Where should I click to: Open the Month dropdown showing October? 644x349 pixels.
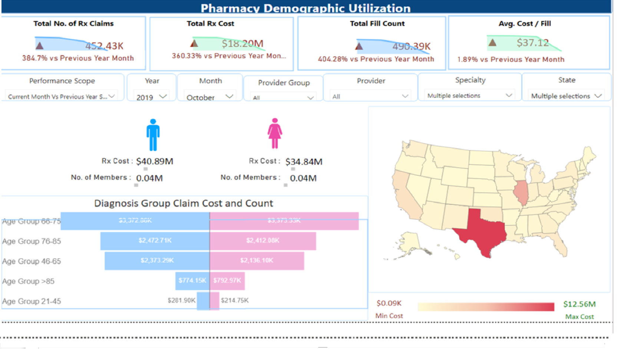[209, 97]
